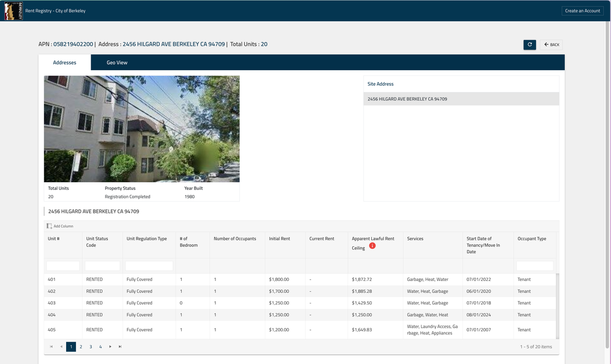This screenshot has height=364, width=611.
Task: Open page 2 of unit list
Action: point(81,347)
